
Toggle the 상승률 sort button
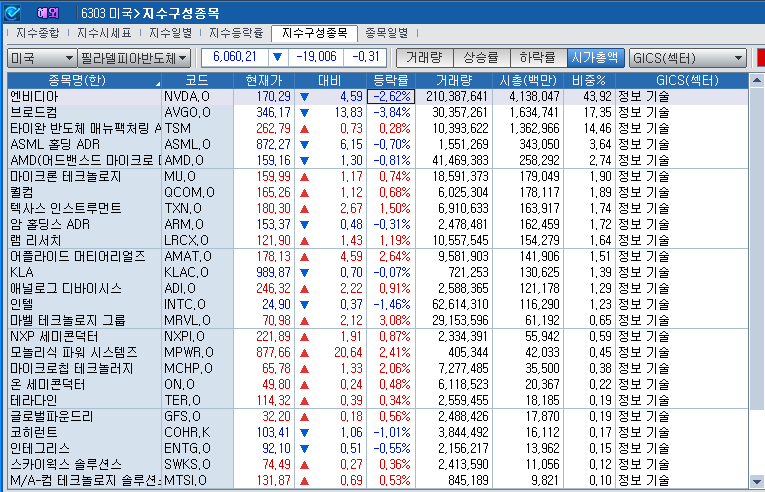(482, 57)
